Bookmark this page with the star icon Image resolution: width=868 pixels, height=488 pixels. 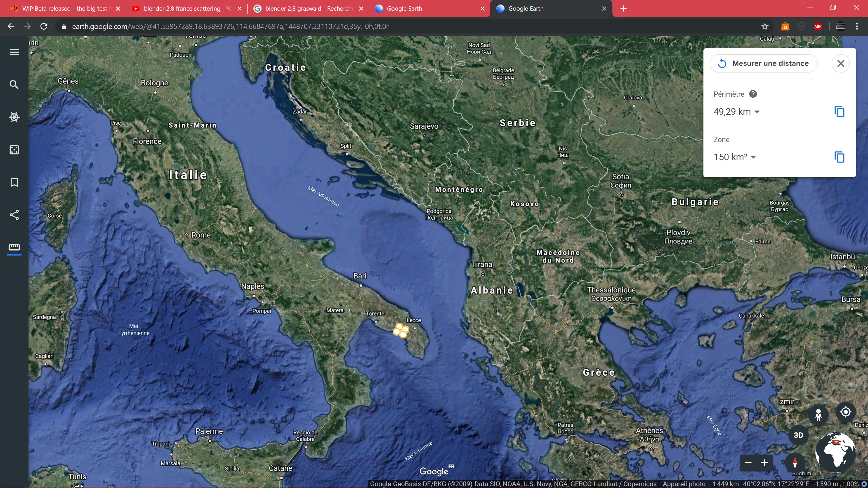pos(765,26)
